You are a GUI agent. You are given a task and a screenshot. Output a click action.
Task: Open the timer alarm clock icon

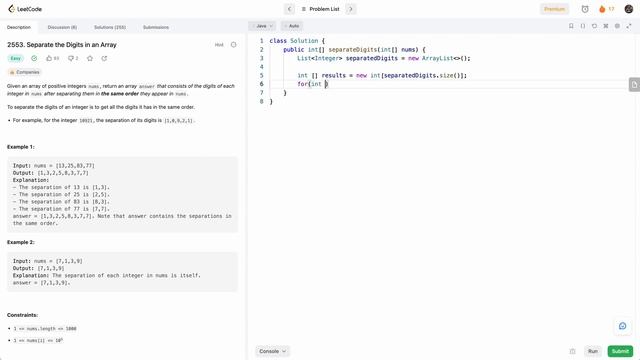pos(585,9)
